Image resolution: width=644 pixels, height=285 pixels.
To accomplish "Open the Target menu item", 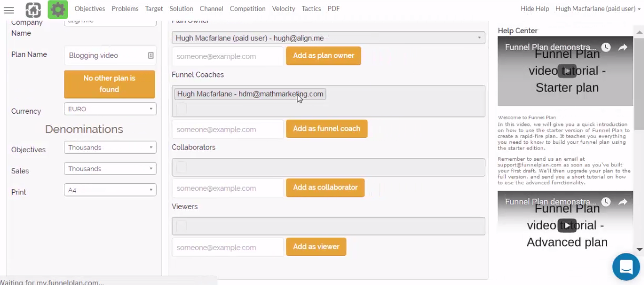I will [x=154, y=9].
